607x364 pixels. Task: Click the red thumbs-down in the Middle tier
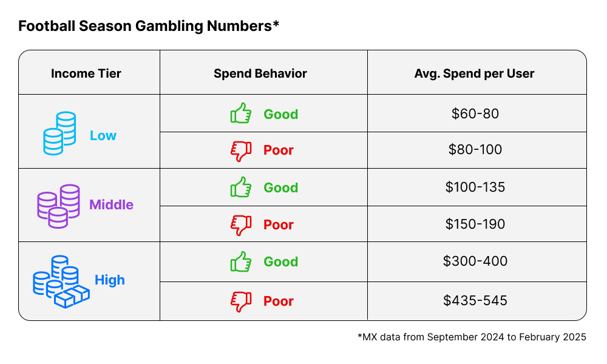tap(241, 225)
